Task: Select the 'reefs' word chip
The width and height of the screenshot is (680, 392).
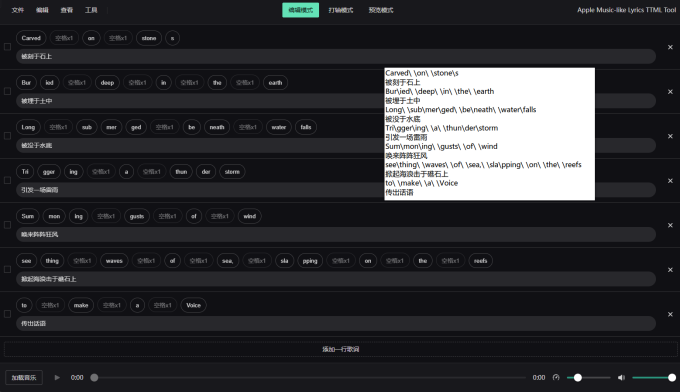Action: (x=481, y=261)
